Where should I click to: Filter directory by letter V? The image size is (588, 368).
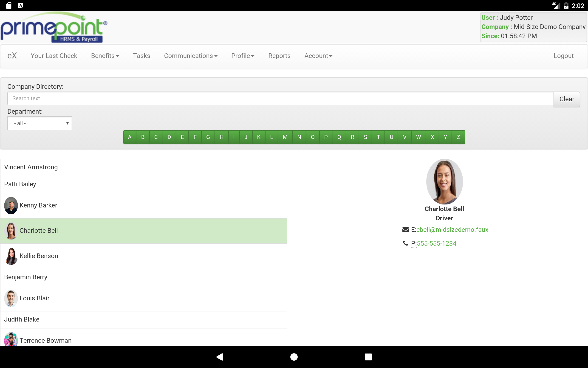click(x=404, y=137)
